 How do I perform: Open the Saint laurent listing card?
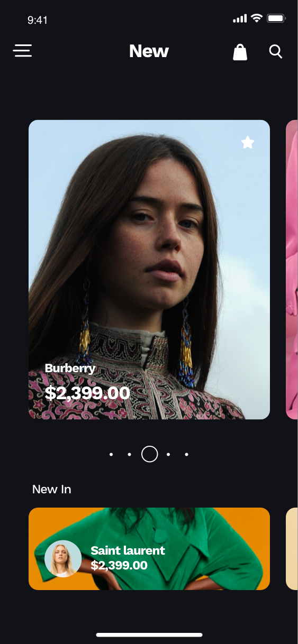(149, 549)
